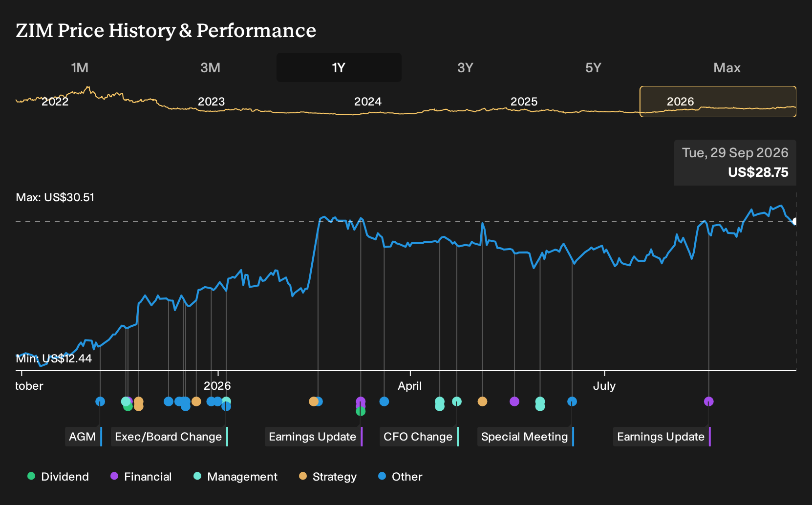Select the blue event dot above the AGM label

point(100,401)
